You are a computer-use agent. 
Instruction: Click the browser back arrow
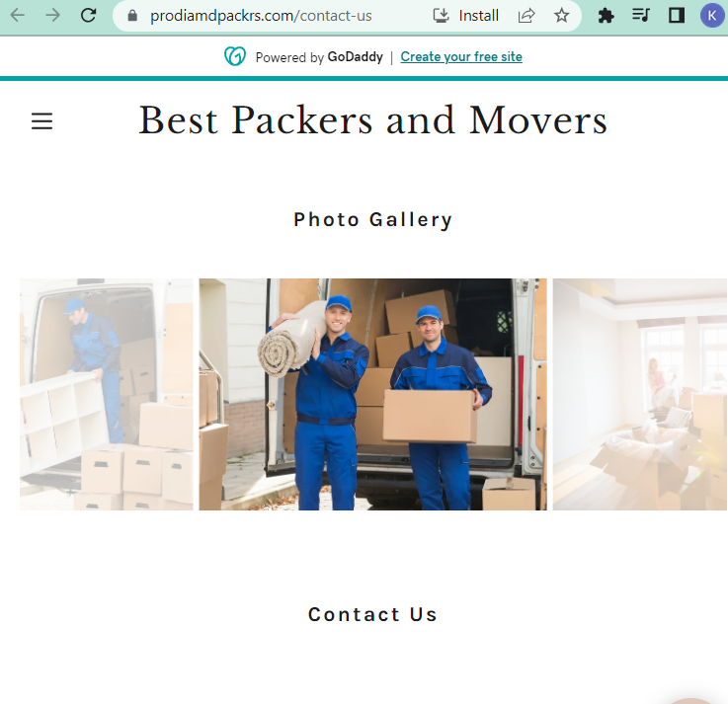(x=17, y=16)
